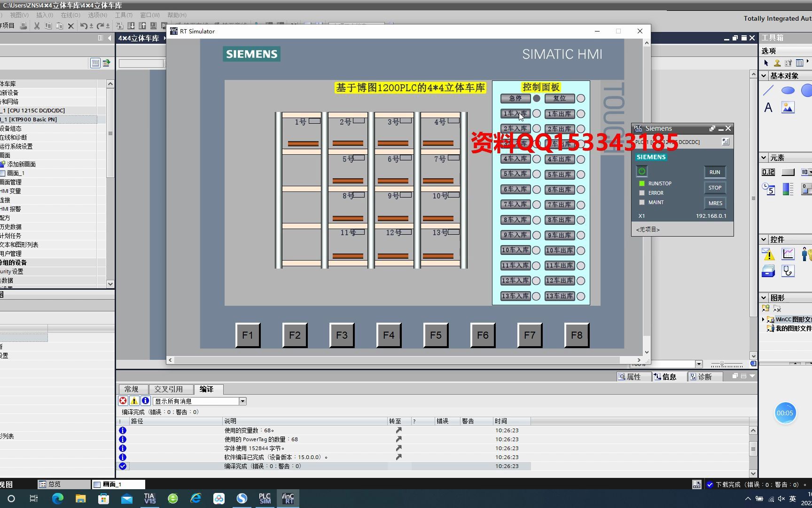The height and width of the screenshot is (508, 812).
Task: Toggle the info filter icon in compile tab
Action: [145, 401]
